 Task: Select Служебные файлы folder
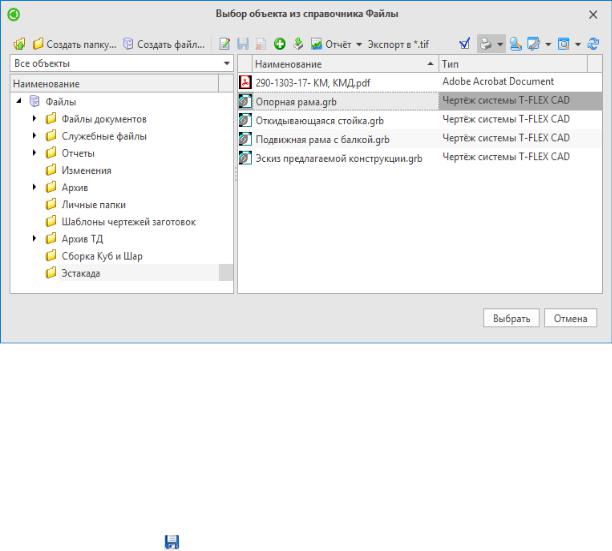[x=104, y=136]
